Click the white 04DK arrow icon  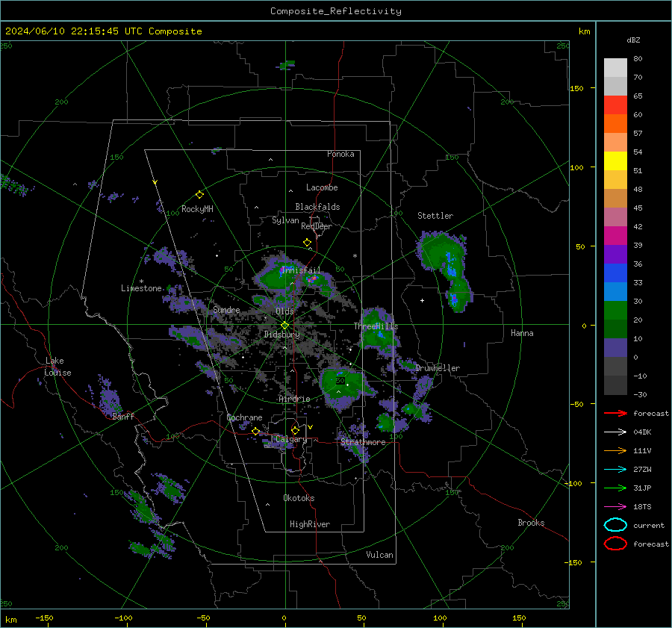(615, 432)
